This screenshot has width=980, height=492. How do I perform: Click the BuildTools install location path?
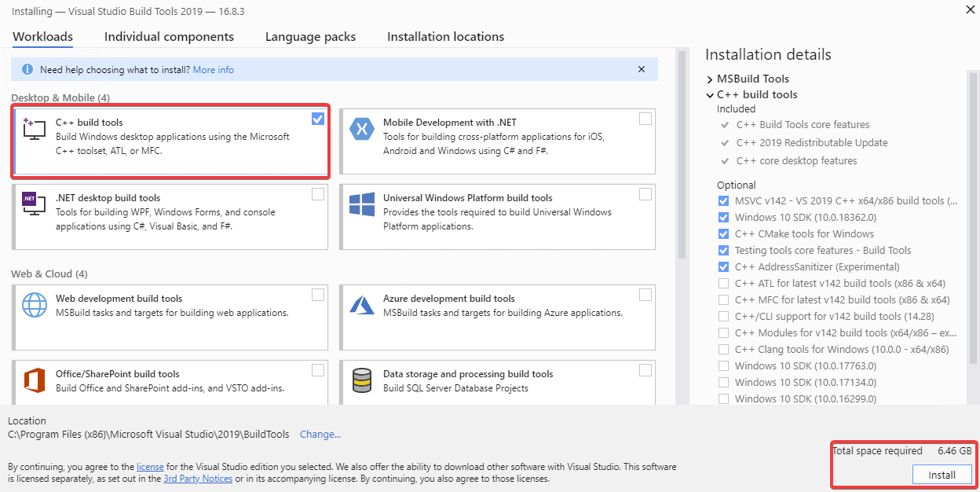click(148, 434)
